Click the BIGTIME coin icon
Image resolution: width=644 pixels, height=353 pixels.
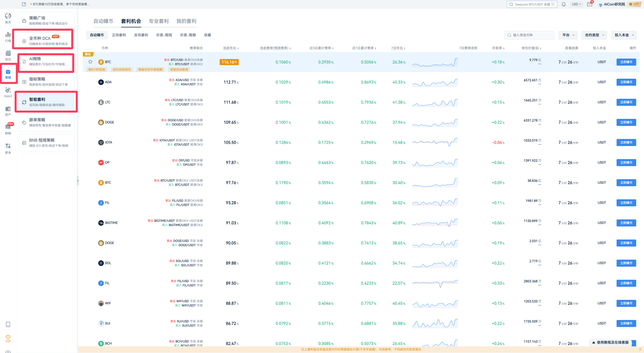tap(101, 223)
